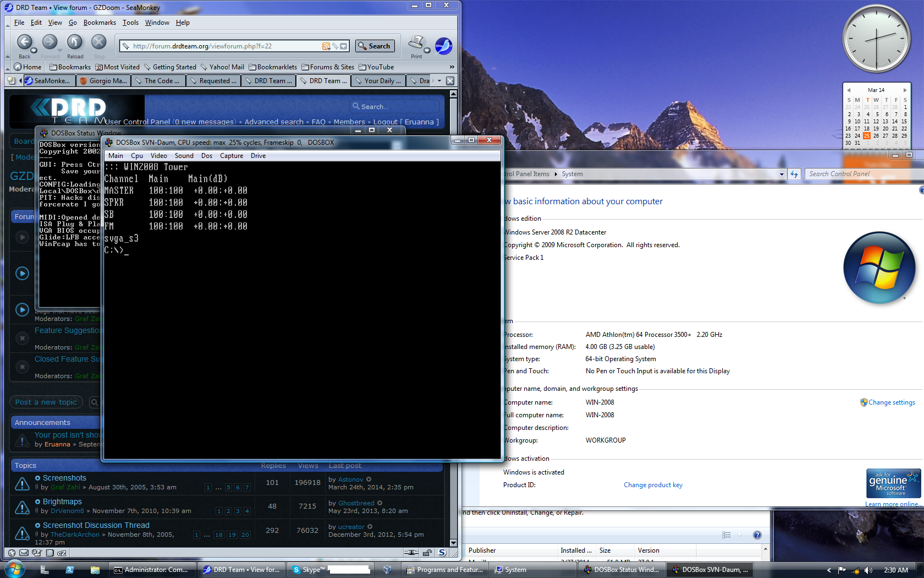Open URL bar history dropdown arrow
Screen dimensions: 924x578
click(x=344, y=46)
